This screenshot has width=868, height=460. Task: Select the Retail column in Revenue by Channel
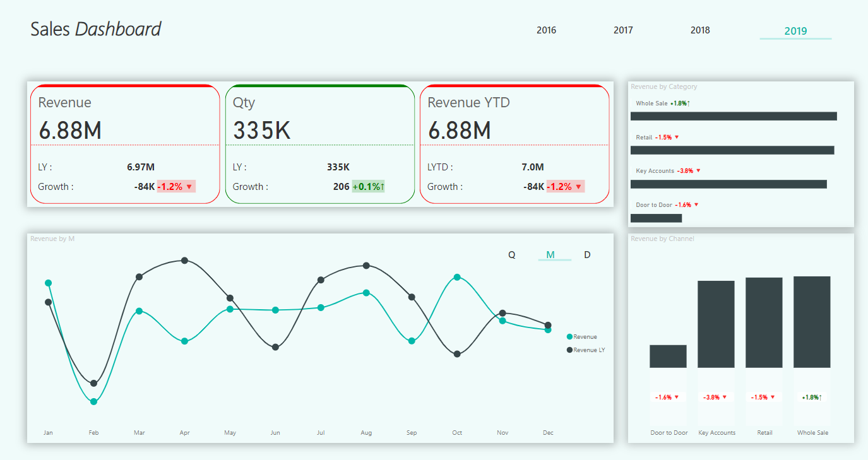click(764, 322)
